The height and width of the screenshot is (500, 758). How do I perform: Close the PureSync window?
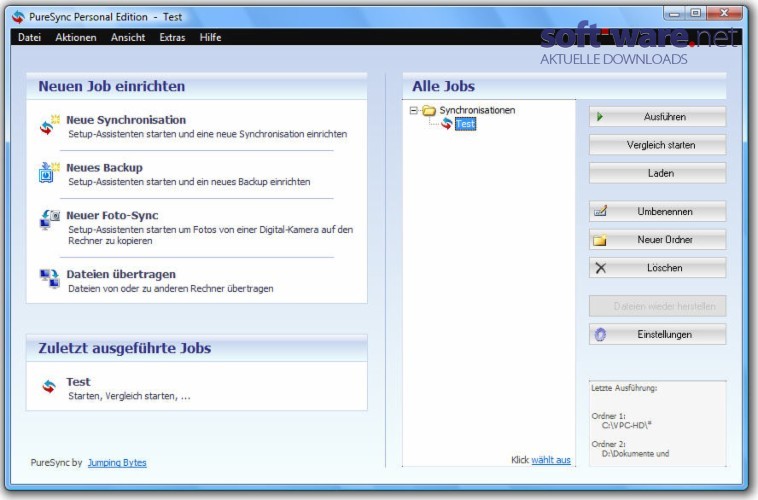click(x=724, y=13)
